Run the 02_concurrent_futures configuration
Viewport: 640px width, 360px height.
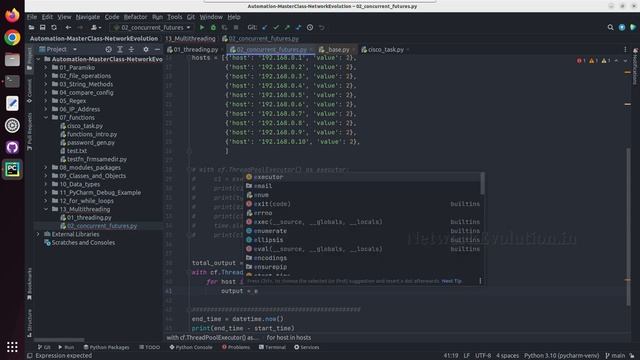pos(202,27)
